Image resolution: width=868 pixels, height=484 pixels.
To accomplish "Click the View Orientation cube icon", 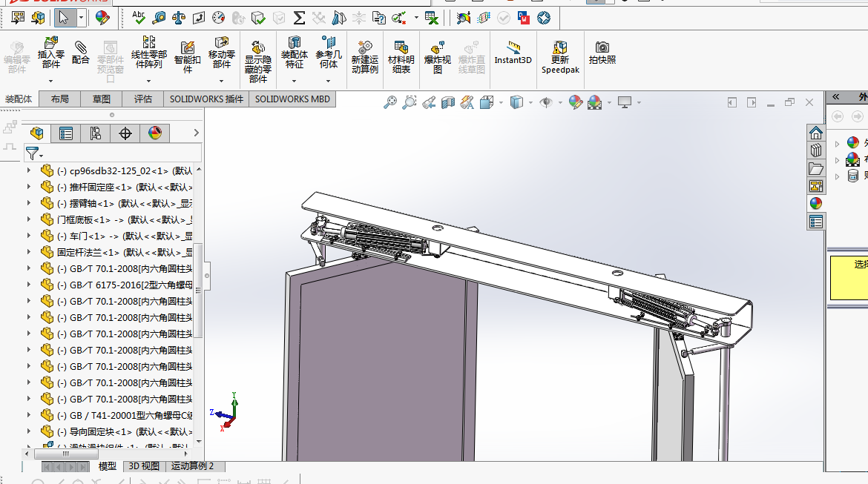I will pos(487,102).
